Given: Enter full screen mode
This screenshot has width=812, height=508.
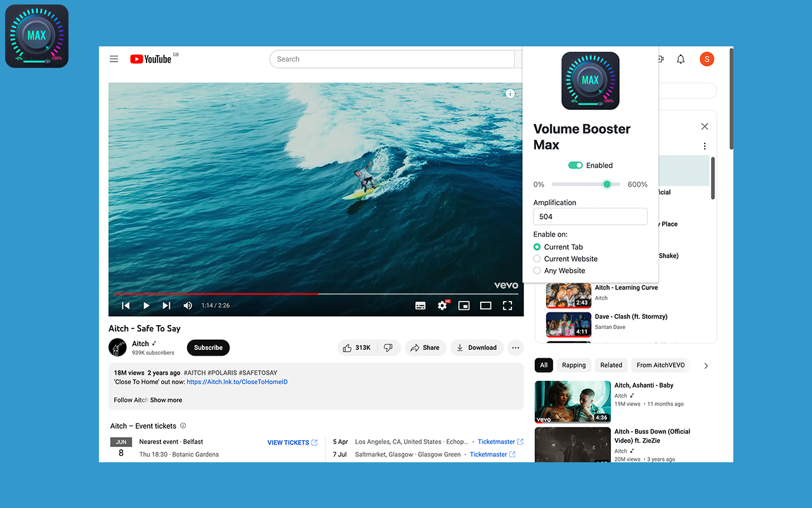Looking at the screenshot, I should [507, 305].
